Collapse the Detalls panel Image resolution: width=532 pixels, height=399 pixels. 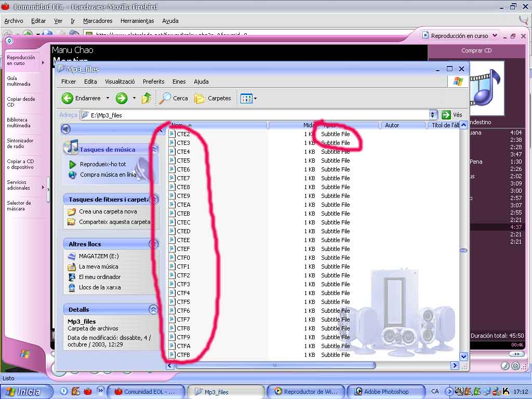(x=153, y=309)
